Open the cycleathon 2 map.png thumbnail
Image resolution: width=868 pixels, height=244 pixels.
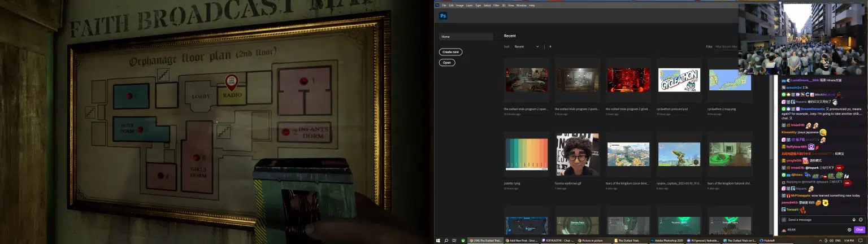point(730,80)
